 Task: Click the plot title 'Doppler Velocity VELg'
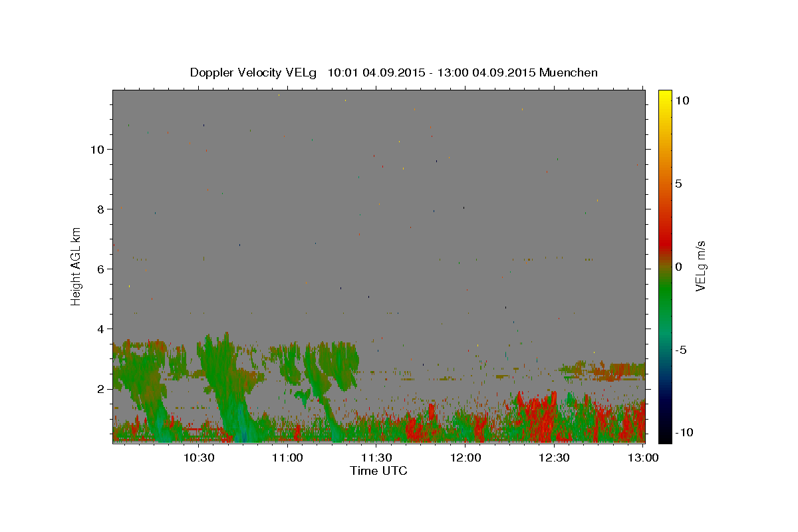tap(254, 72)
